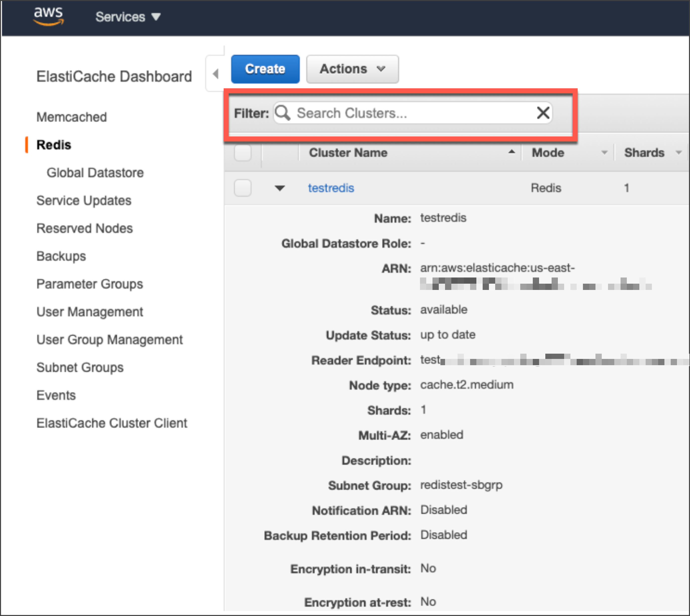Click the Shards column header label
The image size is (690, 616).
[x=644, y=153]
